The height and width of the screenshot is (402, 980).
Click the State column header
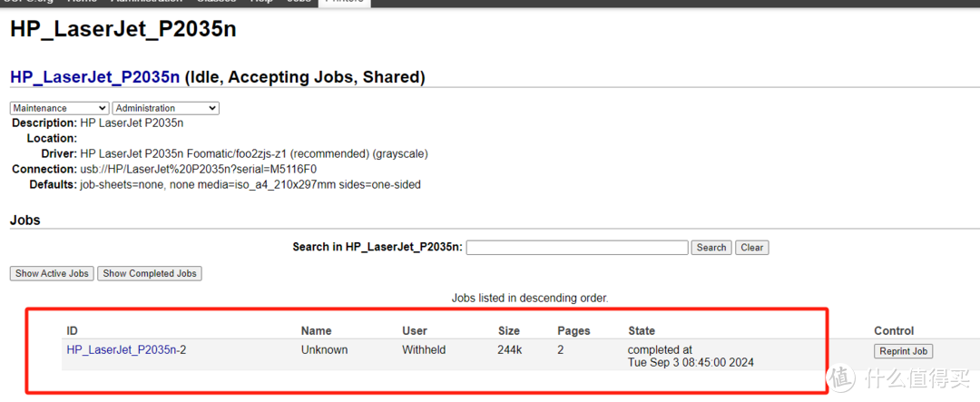click(641, 331)
